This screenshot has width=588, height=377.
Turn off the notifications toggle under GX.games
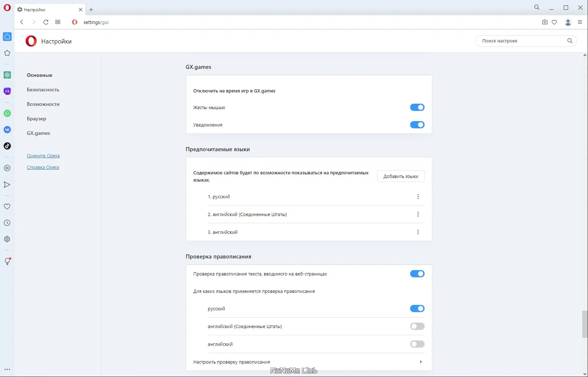[417, 125]
